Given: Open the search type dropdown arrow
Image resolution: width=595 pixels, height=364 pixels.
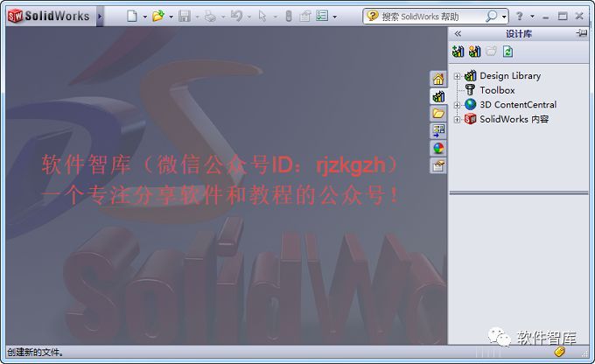Looking at the screenshot, I should point(504,17).
